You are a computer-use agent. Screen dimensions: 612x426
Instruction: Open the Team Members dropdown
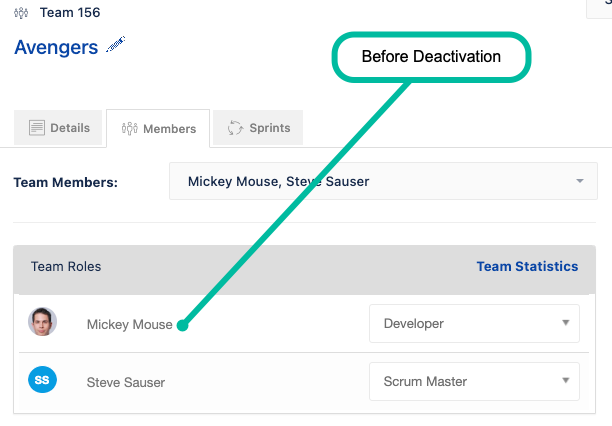(x=383, y=181)
